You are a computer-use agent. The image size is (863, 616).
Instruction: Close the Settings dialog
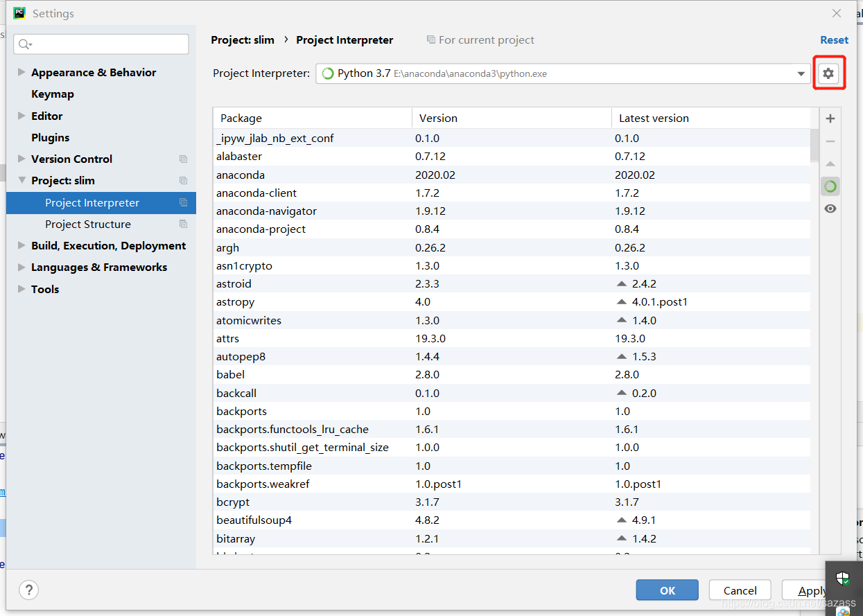click(x=837, y=13)
